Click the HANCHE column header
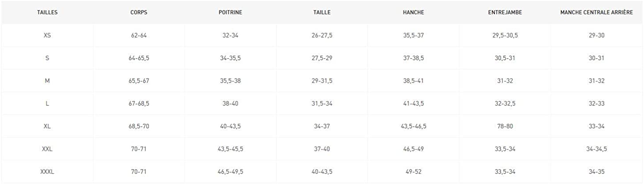 pos(413,12)
